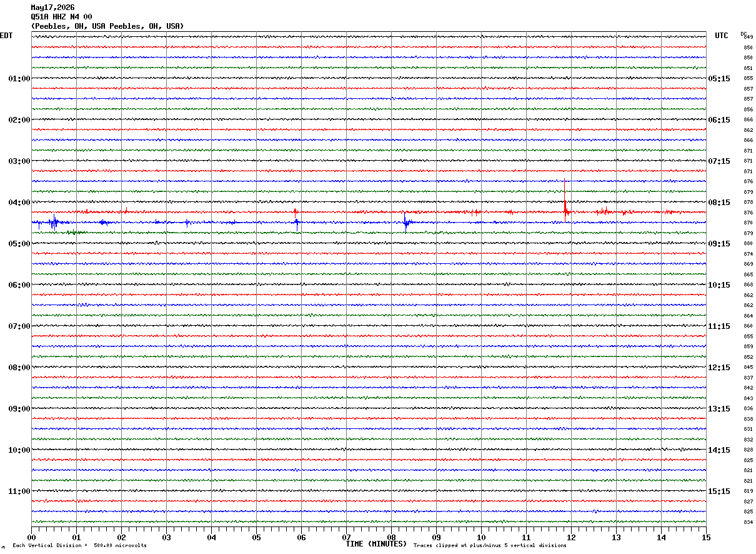Click the station title Q51A HHZ N4 00
The image size is (756, 554).
pyautogui.click(x=61, y=17)
